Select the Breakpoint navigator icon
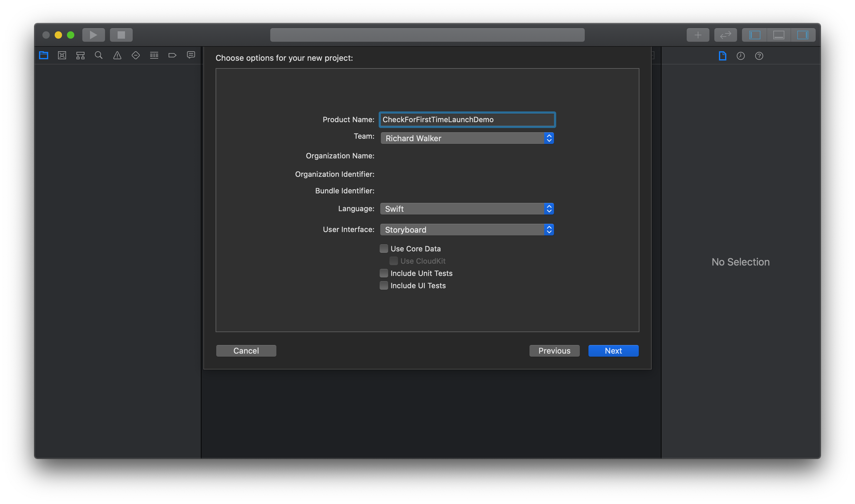 coord(173,55)
